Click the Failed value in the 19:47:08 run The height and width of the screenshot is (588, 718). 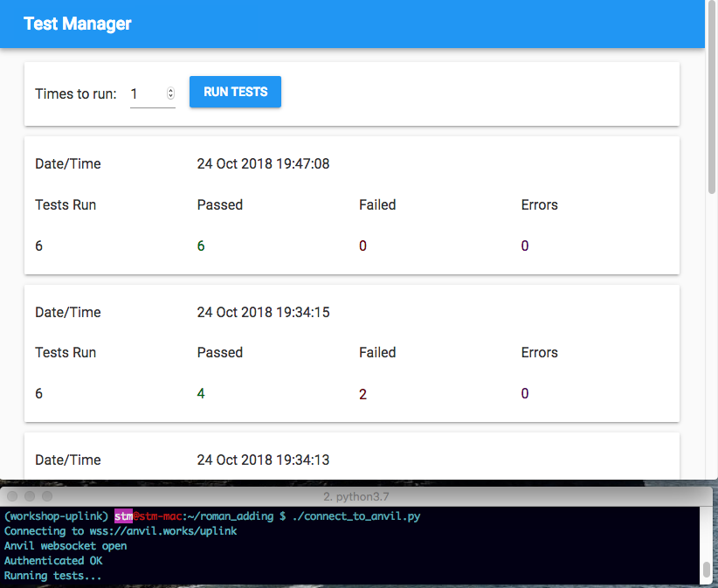click(362, 246)
